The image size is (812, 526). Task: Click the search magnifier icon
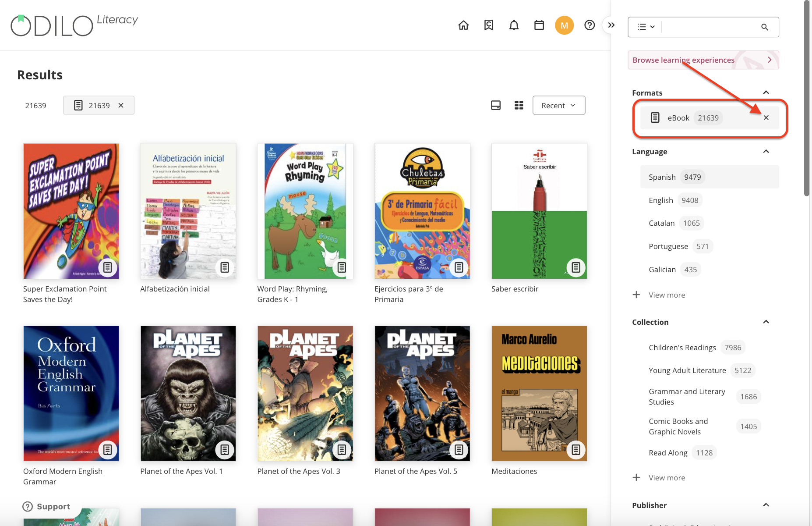coord(765,27)
